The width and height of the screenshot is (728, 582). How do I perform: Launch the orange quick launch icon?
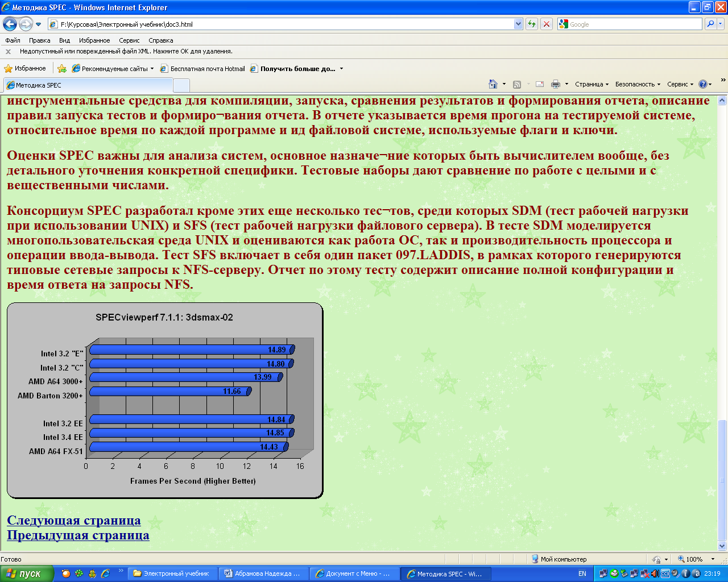(66, 573)
